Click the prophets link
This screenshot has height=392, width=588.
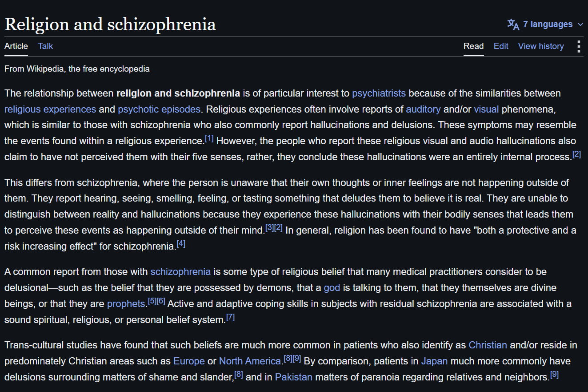(x=126, y=304)
